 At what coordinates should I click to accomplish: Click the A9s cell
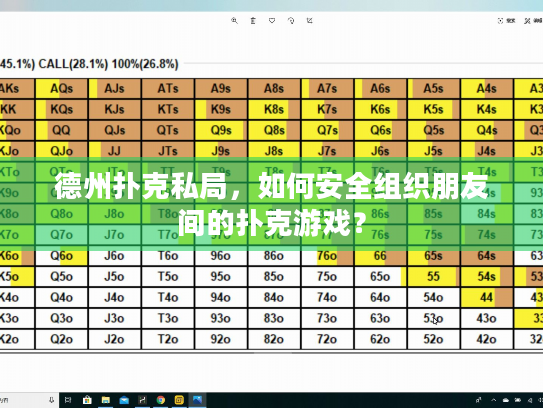tap(221, 89)
